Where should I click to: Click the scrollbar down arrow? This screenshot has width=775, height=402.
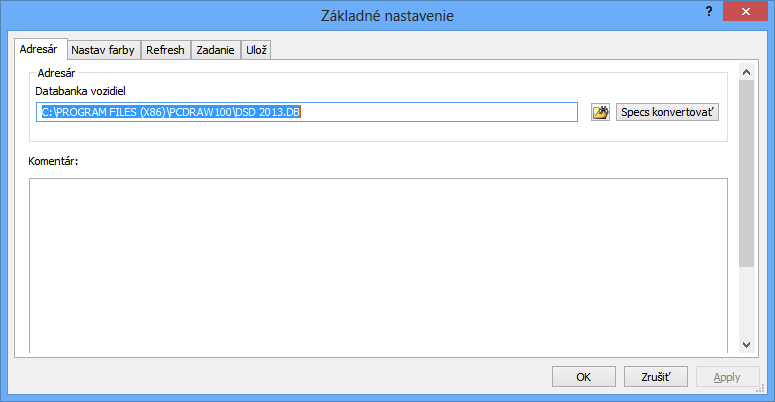coord(746,345)
